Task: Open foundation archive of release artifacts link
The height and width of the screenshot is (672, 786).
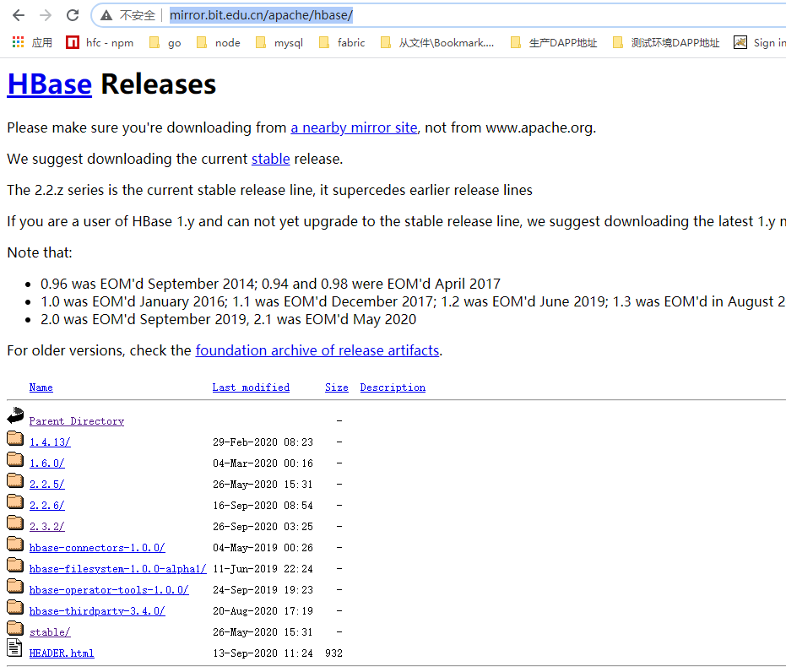Action: pyautogui.click(x=317, y=350)
